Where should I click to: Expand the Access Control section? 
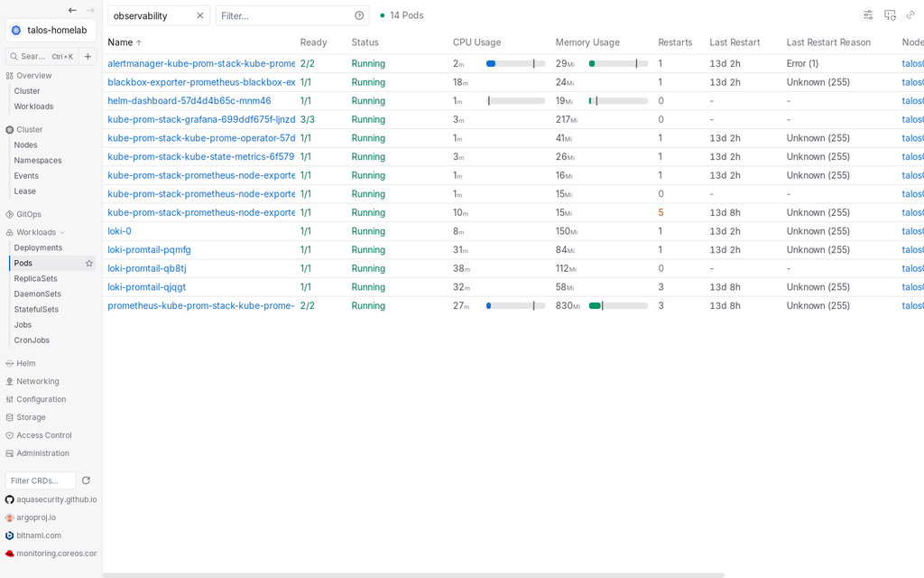pos(44,435)
